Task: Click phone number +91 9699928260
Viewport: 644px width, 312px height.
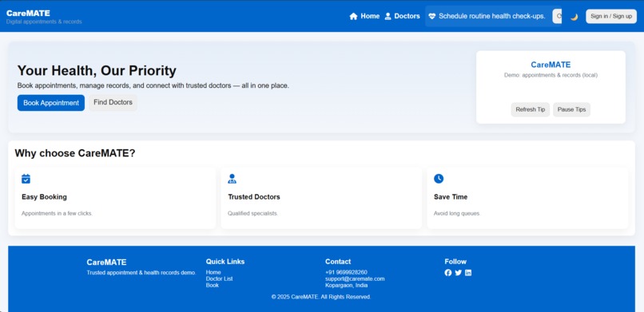Action: (346, 272)
